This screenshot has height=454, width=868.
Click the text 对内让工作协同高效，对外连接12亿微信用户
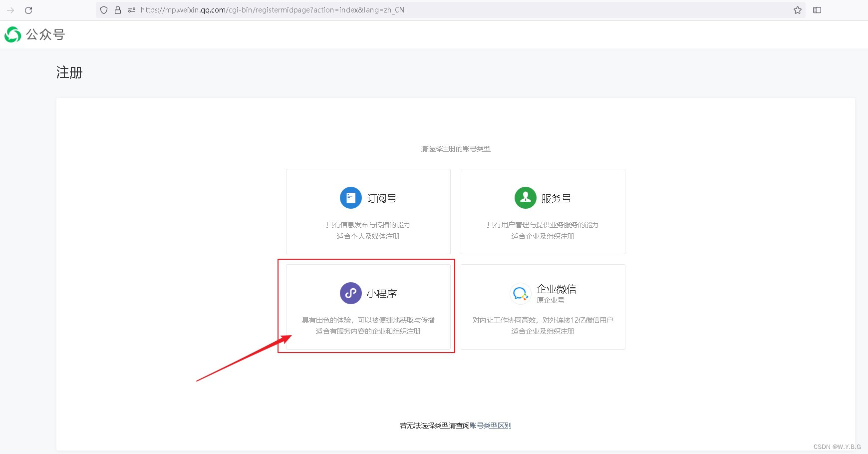(x=543, y=320)
